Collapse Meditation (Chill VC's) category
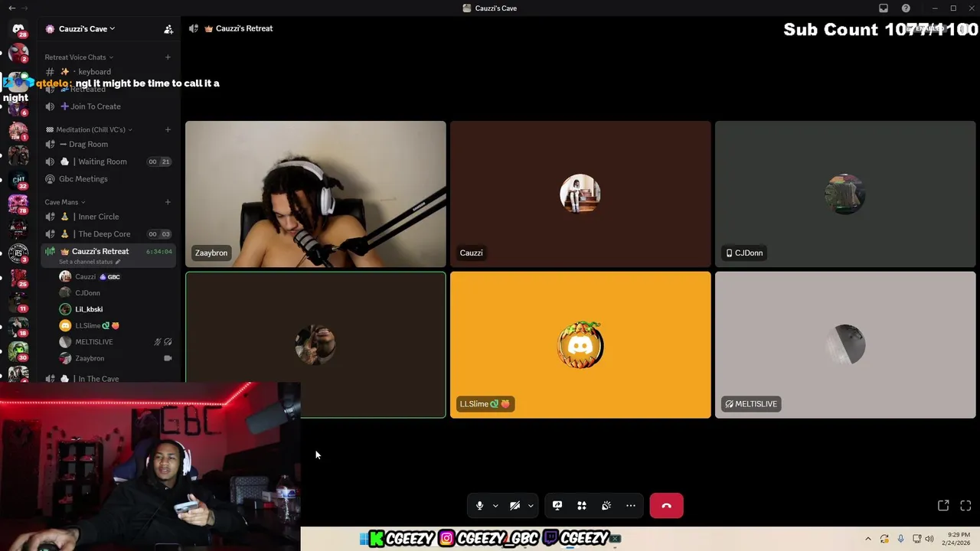This screenshot has width=980, height=551. pyautogui.click(x=89, y=129)
